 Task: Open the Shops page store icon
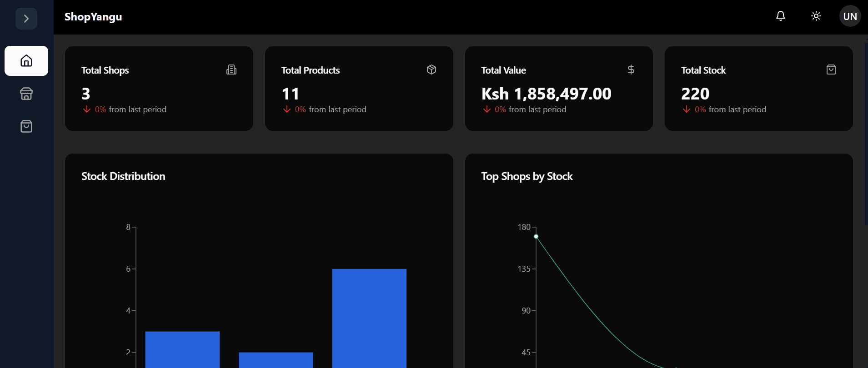26,94
